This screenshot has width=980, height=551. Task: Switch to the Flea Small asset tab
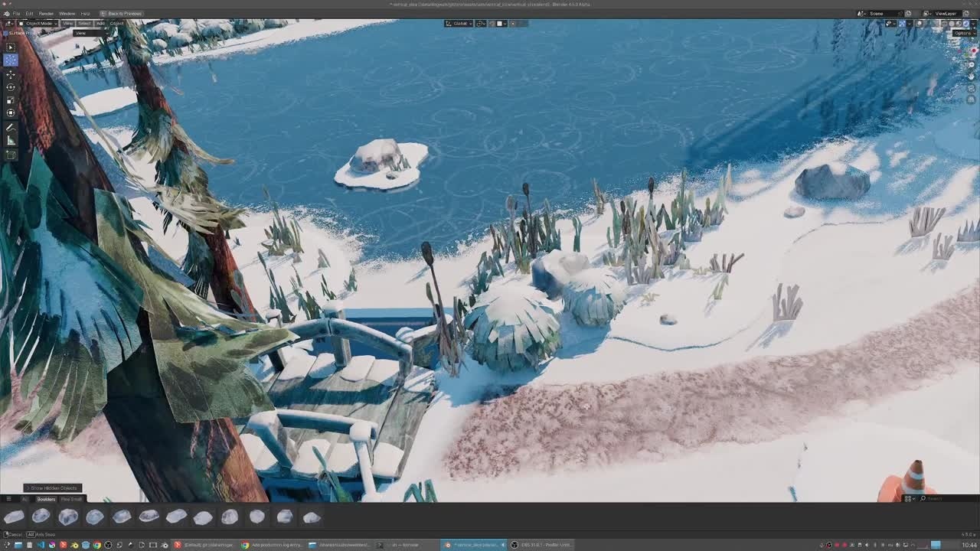point(70,499)
